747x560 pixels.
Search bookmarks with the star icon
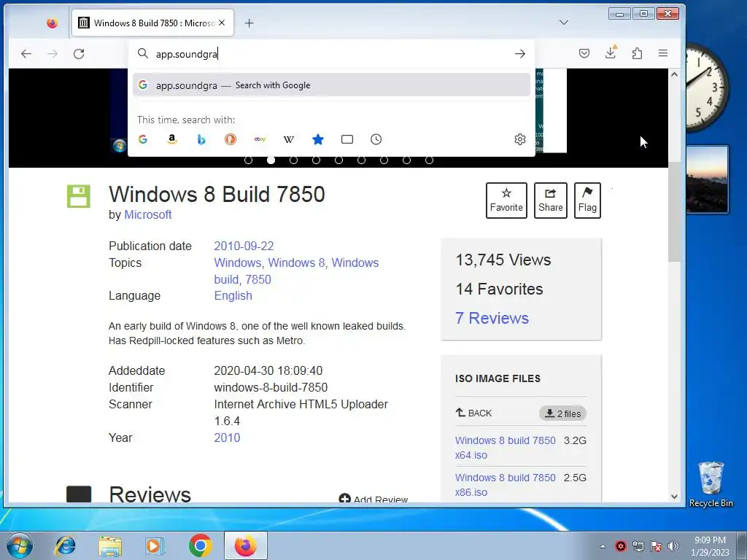coord(318,139)
